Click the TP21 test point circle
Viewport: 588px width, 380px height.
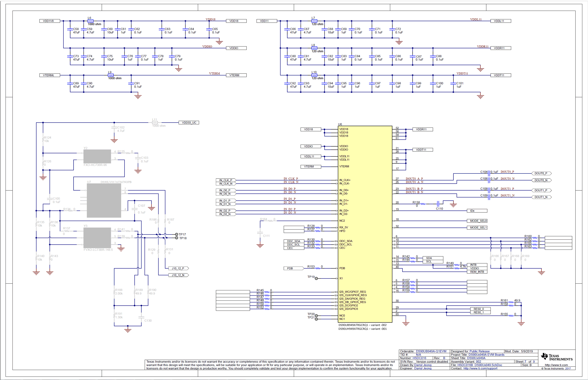point(316,319)
